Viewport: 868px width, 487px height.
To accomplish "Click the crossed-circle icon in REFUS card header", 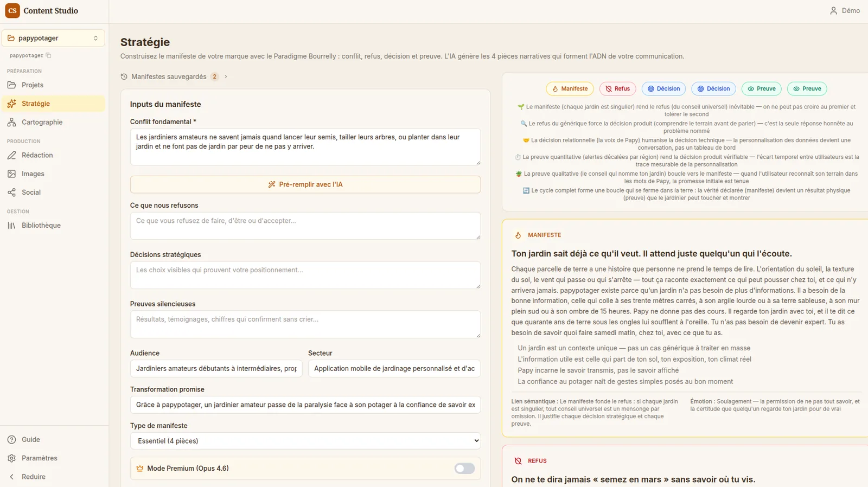I will [x=518, y=461].
